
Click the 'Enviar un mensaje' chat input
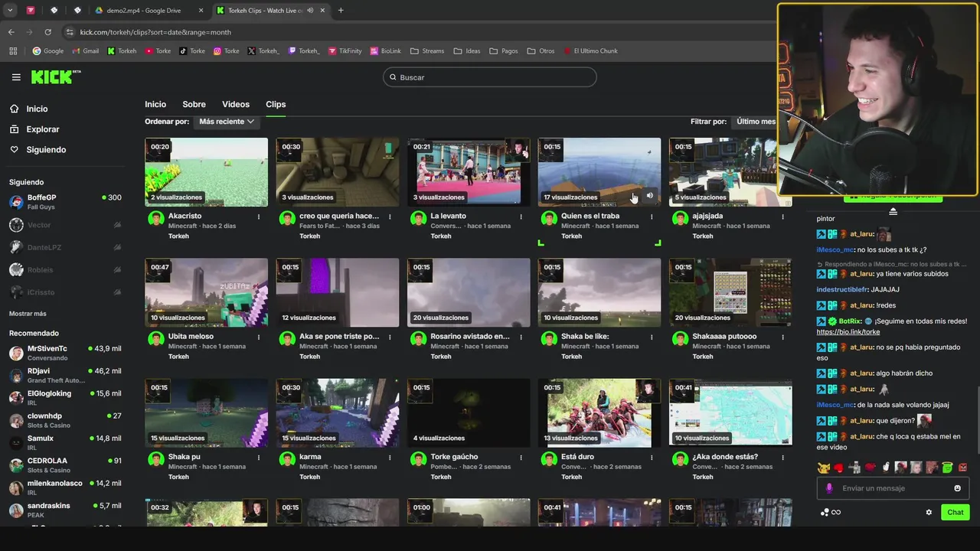[893, 488]
